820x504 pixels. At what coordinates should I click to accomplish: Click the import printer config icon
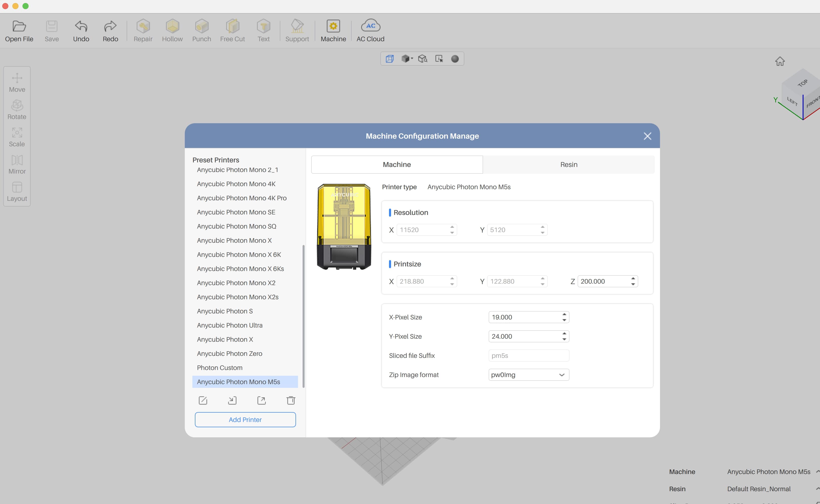[x=232, y=400]
